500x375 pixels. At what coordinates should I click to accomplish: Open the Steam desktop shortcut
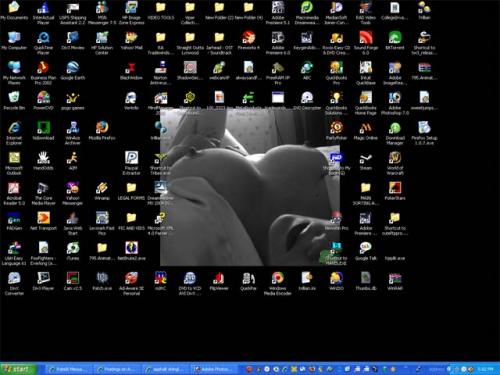pos(366,161)
